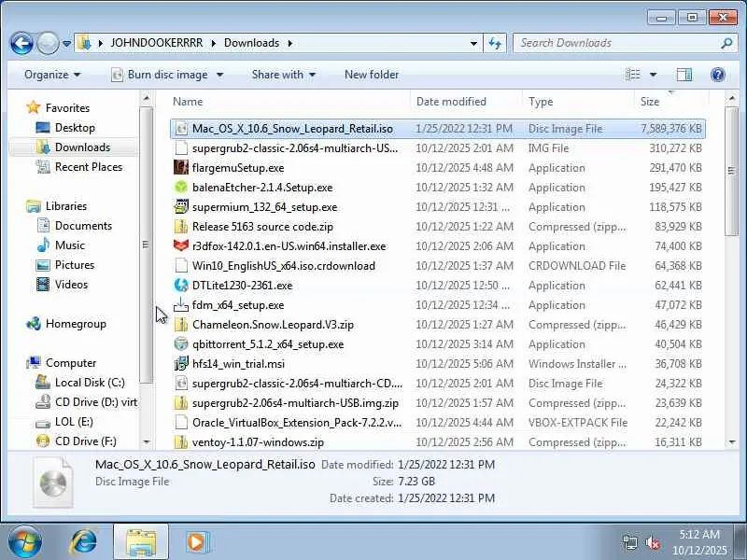Expand the arrow after Downloads breadcrumb
Screen dimensions: 747x560
click(290, 43)
